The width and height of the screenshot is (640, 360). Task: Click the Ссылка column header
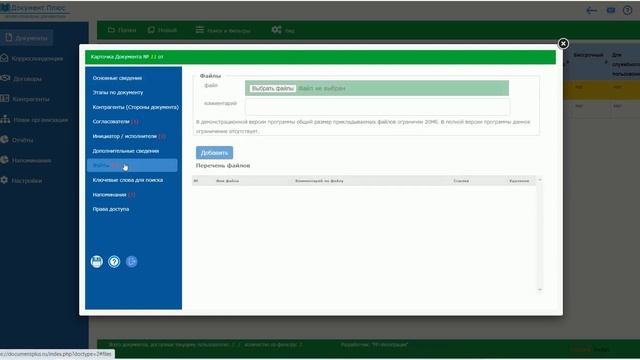pyautogui.click(x=461, y=181)
